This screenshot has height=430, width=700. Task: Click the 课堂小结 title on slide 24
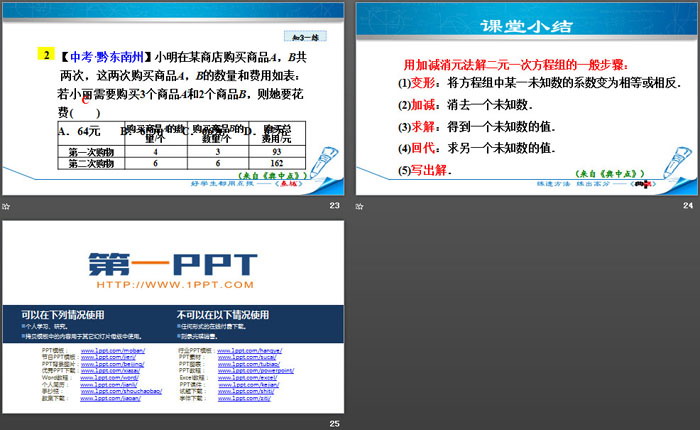pos(526,27)
